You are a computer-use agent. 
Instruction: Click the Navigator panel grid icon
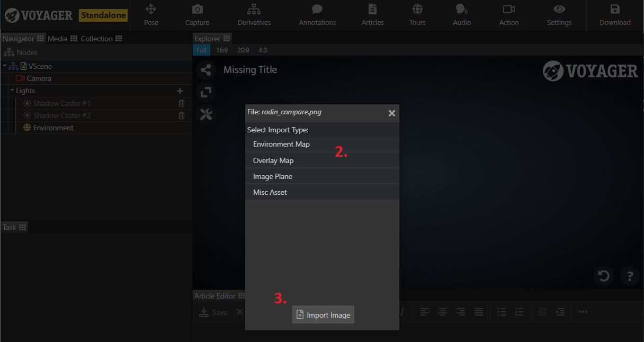41,39
